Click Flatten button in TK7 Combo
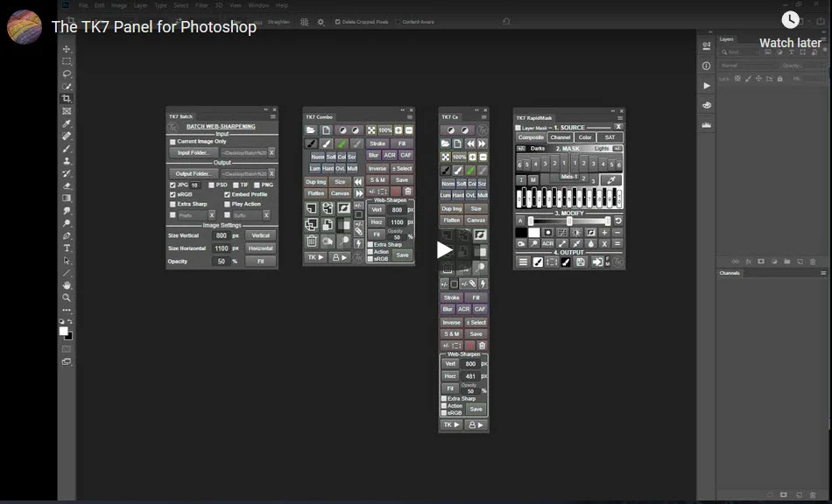 coord(315,193)
